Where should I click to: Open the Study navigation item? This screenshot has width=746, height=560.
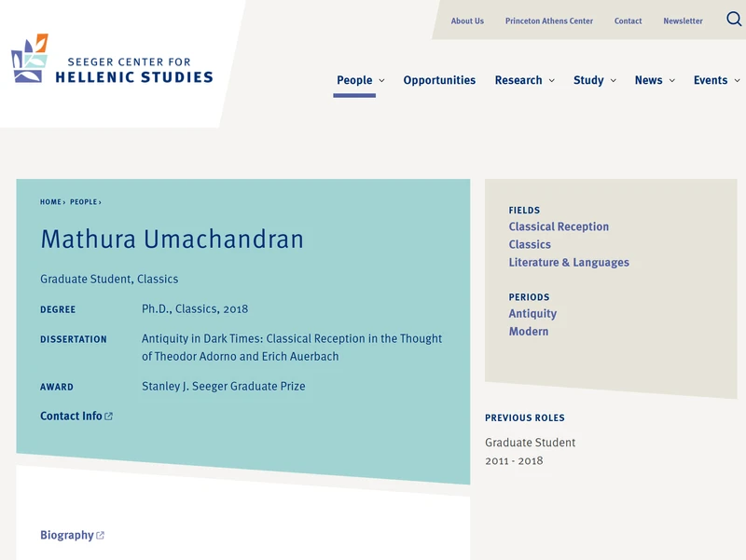point(588,80)
